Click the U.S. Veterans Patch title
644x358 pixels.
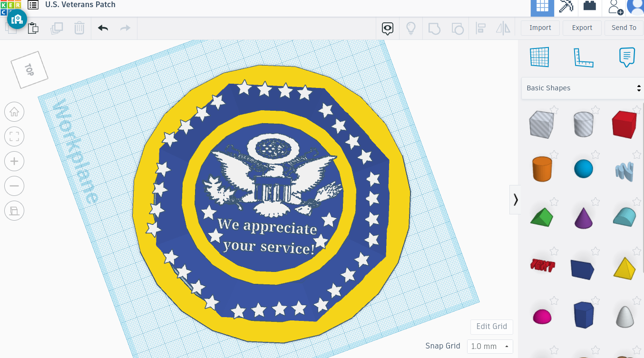tap(80, 5)
